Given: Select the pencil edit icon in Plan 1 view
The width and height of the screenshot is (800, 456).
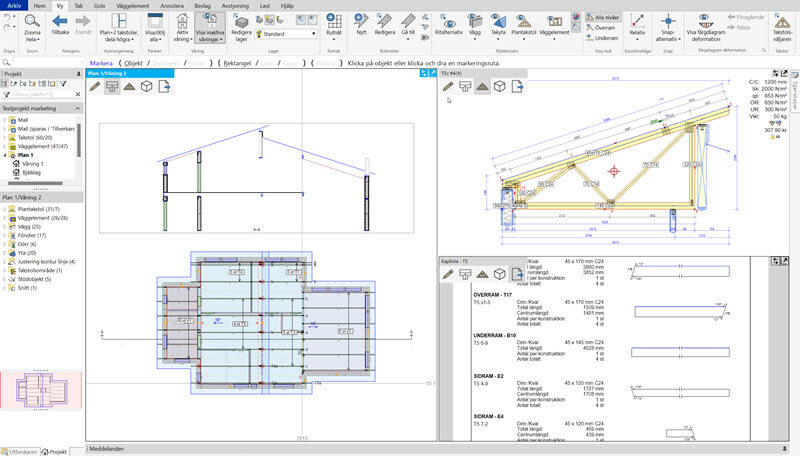Looking at the screenshot, I should coord(95,87).
